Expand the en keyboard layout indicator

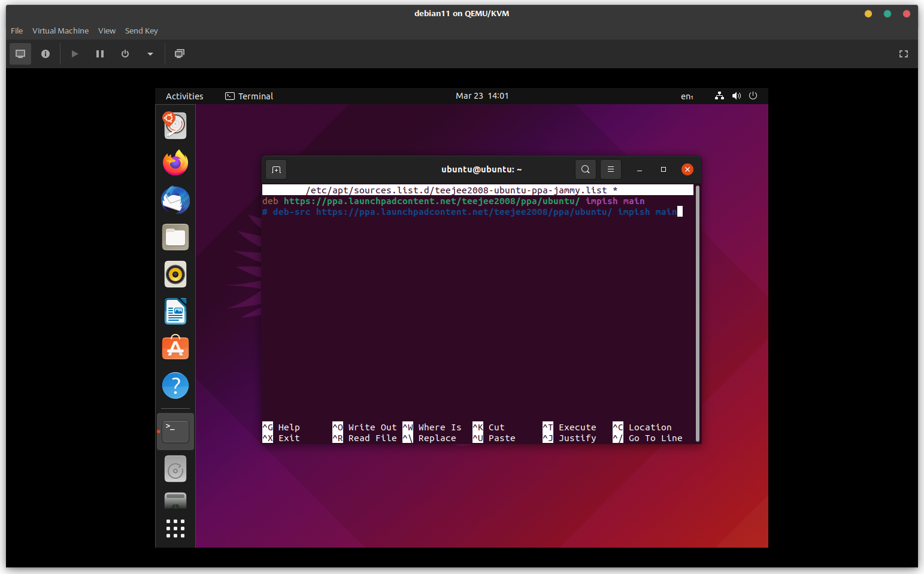687,96
